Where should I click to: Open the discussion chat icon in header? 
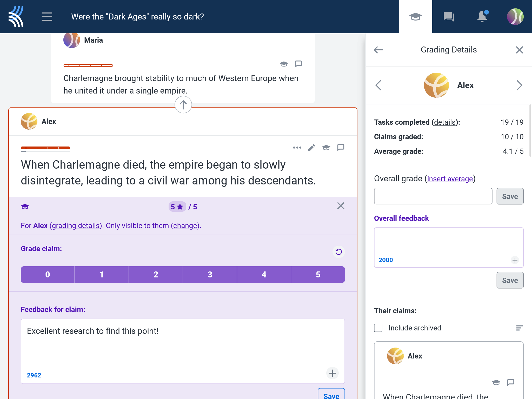pyautogui.click(x=449, y=17)
